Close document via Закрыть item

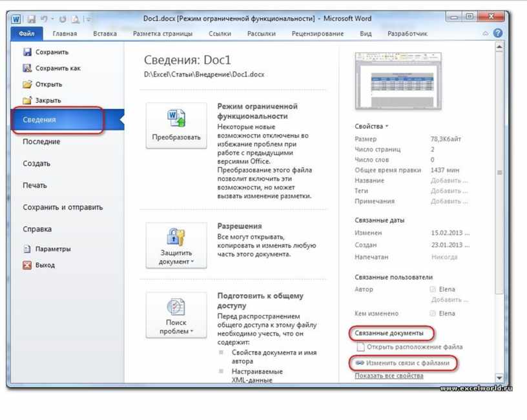48,101
